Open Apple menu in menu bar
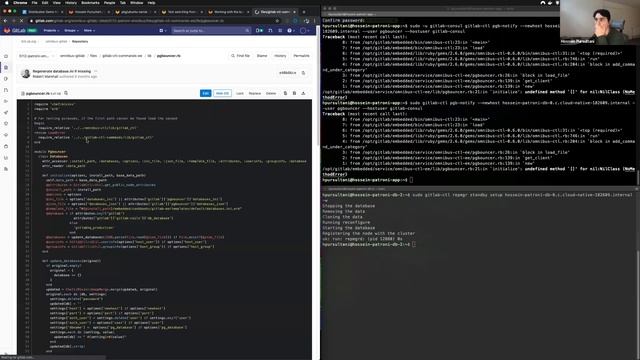Screen dimensions: 640x360 click(x=7, y=3)
